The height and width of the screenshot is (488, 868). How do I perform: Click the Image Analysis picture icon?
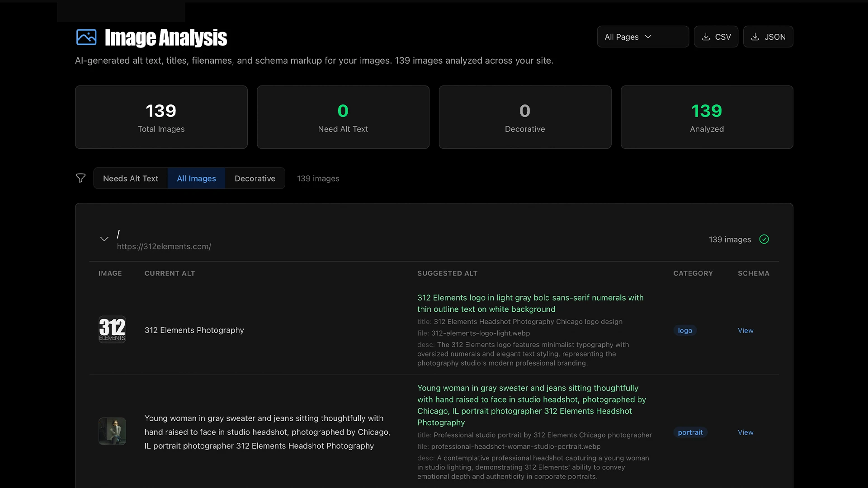(x=86, y=37)
